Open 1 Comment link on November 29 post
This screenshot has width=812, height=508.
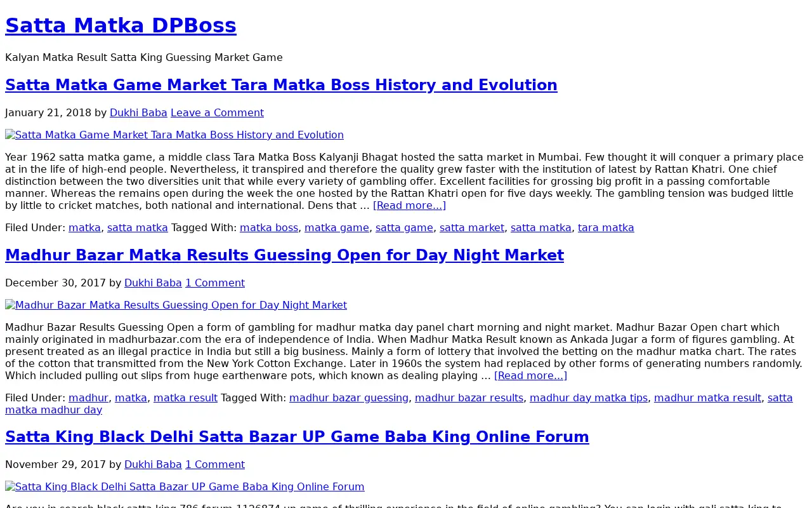pos(215,464)
